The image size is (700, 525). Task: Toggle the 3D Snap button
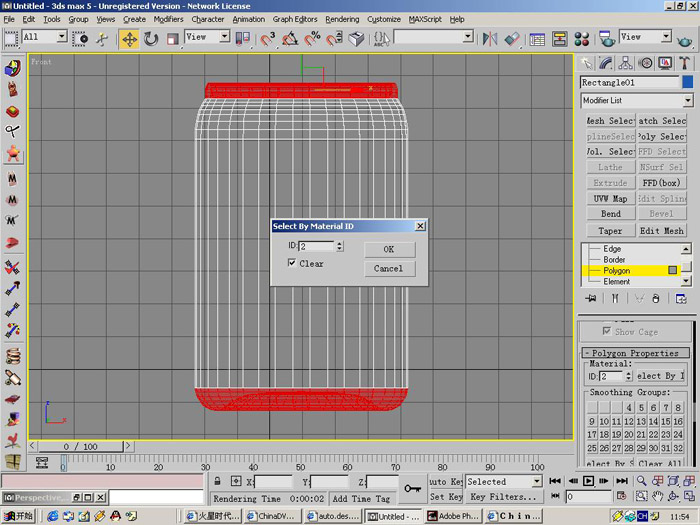click(x=268, y=39)
